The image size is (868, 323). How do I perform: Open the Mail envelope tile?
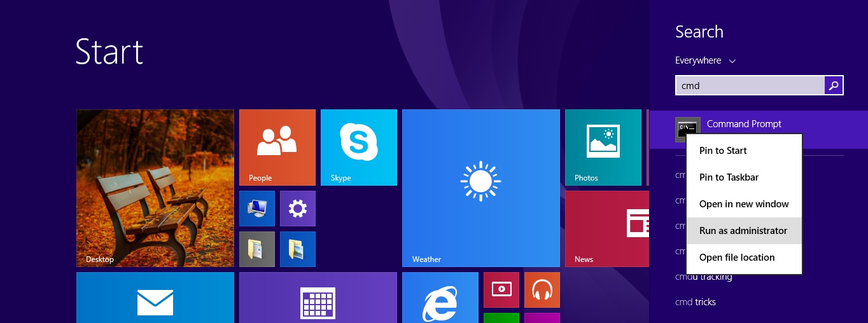click(x=155, y=298)
